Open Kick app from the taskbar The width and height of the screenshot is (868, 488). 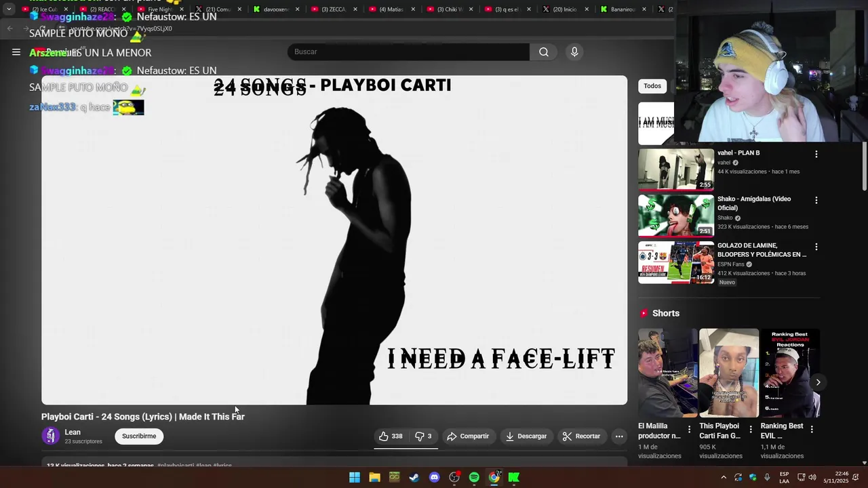(514, 478)
